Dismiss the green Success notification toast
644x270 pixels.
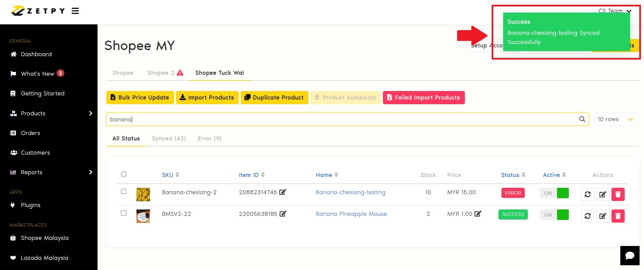click(x=566, y=32)
